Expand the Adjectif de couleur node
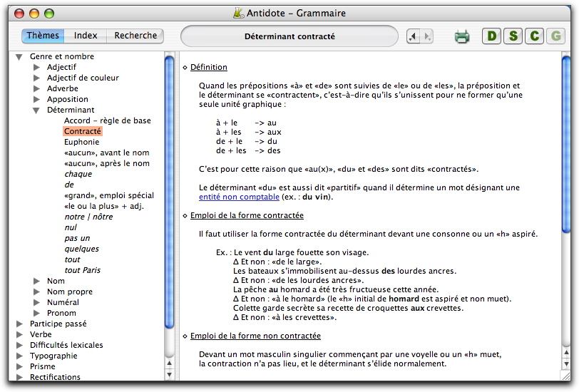This screenshot has height=392, width=579. tap(36, 78)
